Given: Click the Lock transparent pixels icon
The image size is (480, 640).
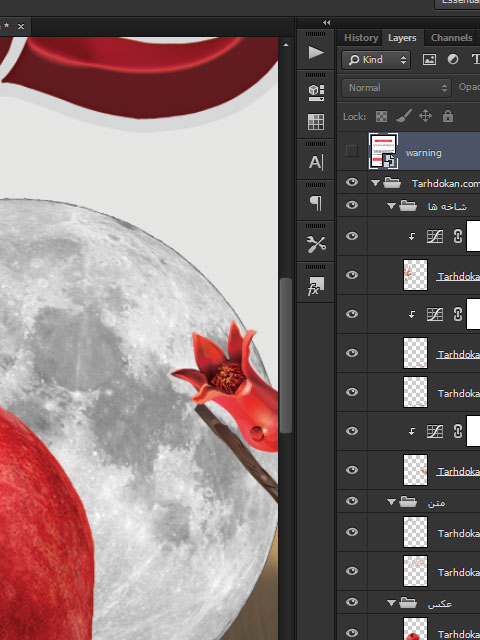Looking at the screenshot, I should (381, 117).
